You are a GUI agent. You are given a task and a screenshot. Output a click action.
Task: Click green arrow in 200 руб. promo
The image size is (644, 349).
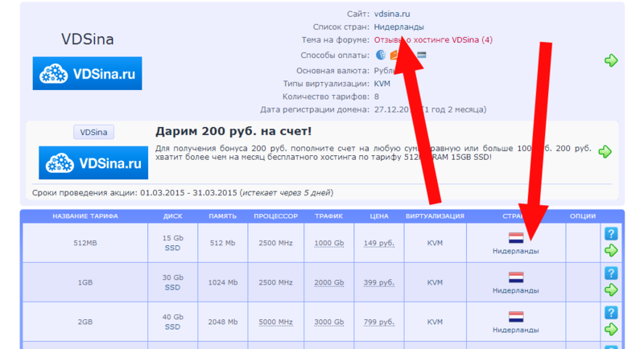point(605,152)
